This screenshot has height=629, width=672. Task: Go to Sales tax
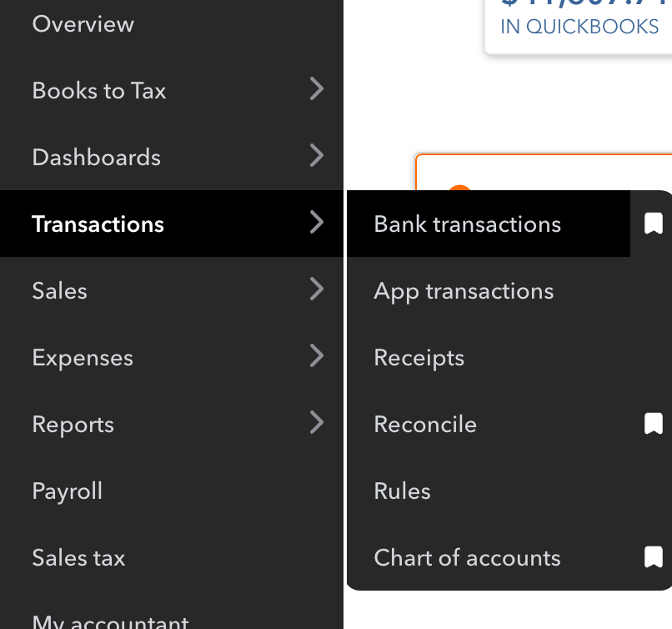point(78,557)
